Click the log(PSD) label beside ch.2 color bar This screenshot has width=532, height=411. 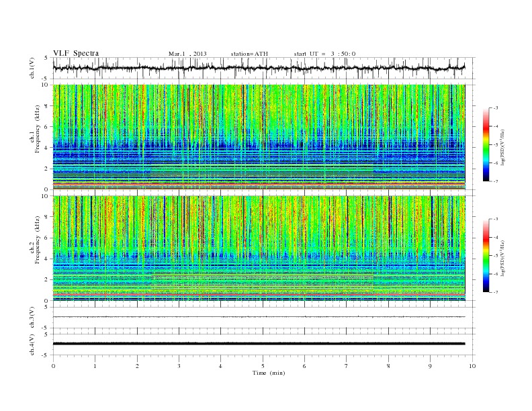tap(503, 258)
